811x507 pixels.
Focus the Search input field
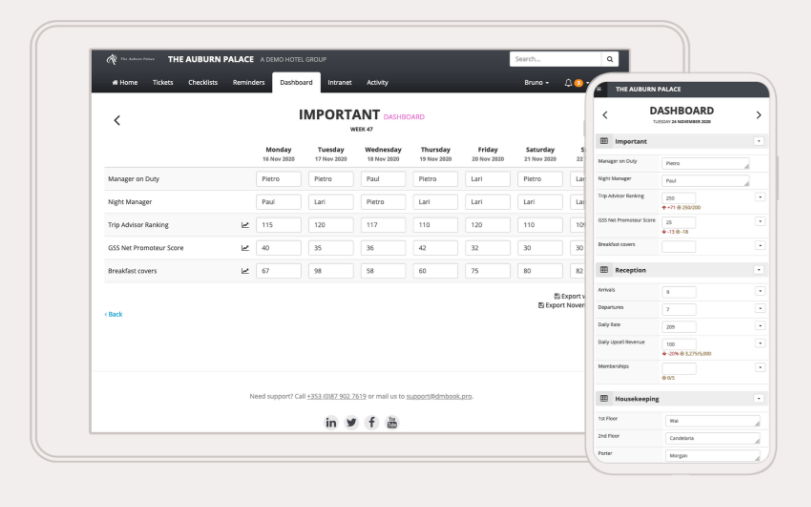[556, 59]
